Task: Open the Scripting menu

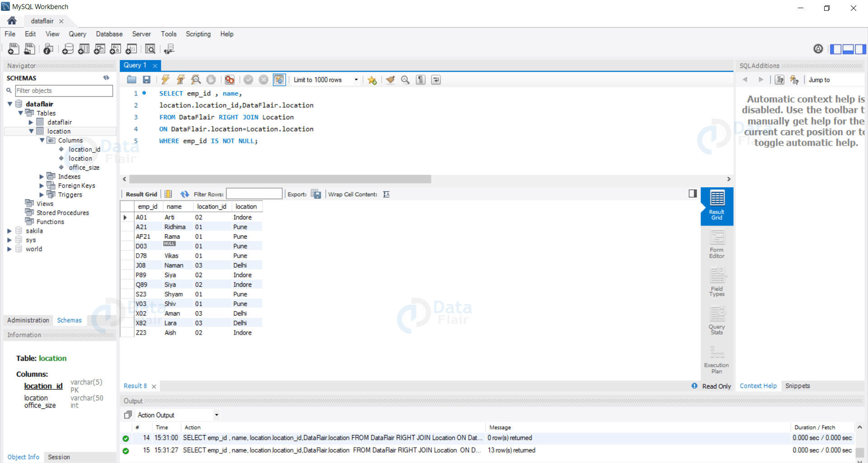Action: (x=198, y=34)
